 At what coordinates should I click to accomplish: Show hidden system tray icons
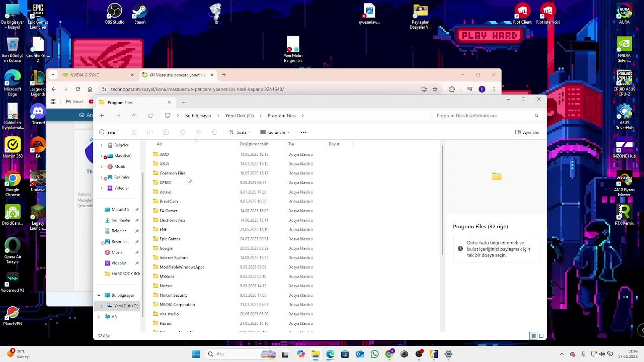click(562, 354)
